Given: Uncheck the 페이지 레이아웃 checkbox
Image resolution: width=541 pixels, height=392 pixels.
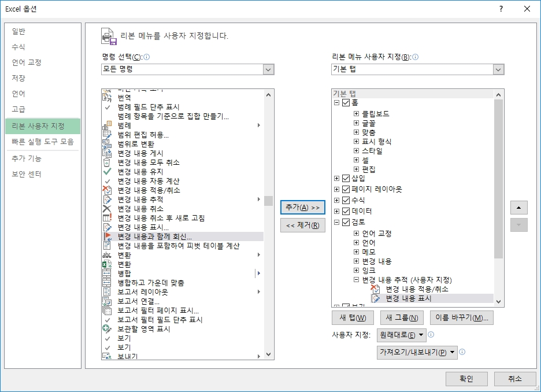Looking at the screenshot, I should [346, 190].
